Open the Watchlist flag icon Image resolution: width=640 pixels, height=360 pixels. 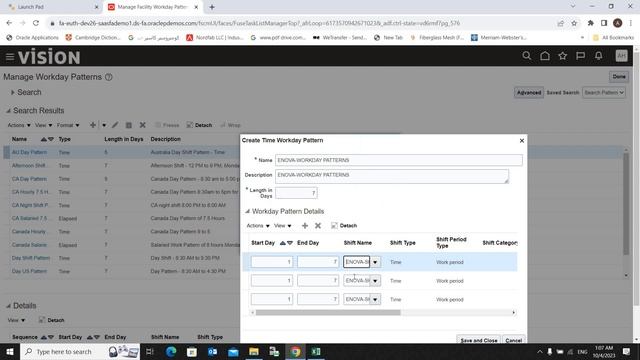point(580,56)
